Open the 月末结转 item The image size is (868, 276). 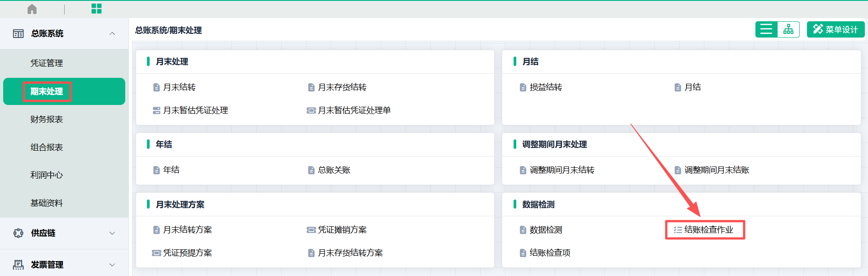tap(179, 87)
